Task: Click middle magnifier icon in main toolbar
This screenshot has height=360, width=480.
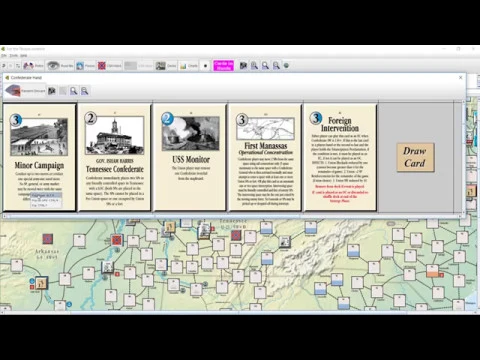Action: pos(265,66)
